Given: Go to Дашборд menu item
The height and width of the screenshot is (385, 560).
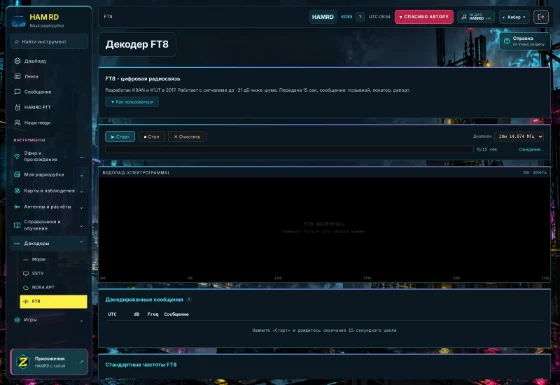Looking at the screenshot, I should 49,61.
